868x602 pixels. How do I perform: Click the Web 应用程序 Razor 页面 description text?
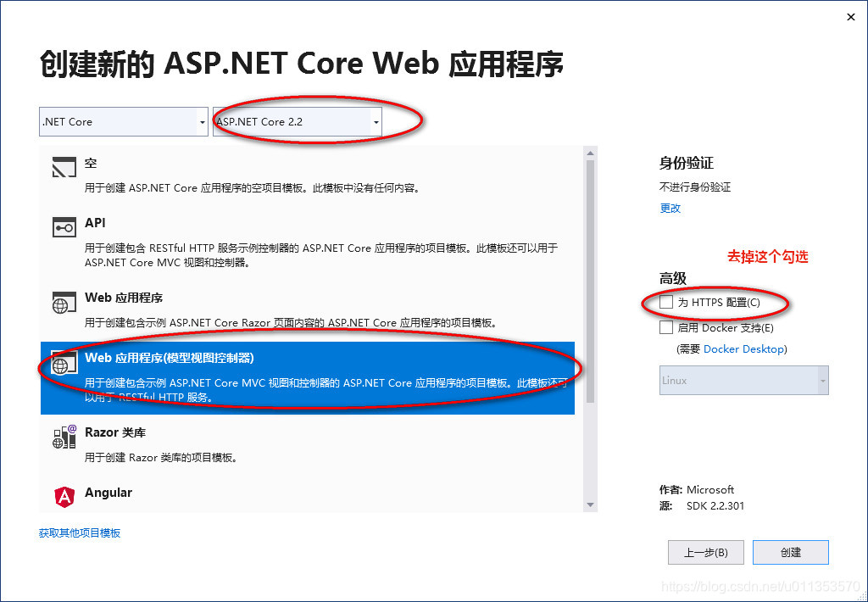pyautogui.click(x=291, y=322)
